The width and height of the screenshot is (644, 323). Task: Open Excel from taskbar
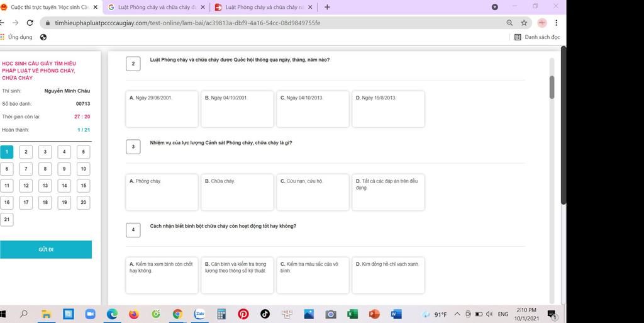click(352, 314)
